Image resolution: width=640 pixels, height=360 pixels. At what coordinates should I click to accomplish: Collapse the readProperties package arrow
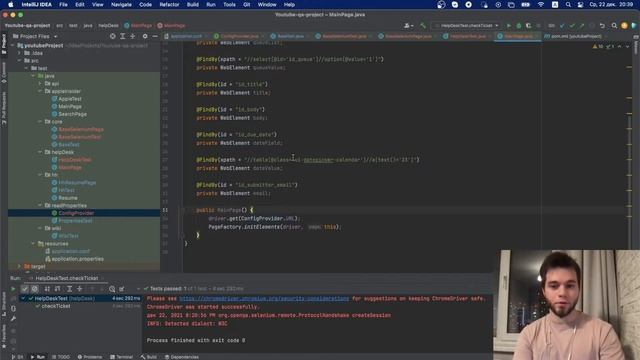click(40, 205)
